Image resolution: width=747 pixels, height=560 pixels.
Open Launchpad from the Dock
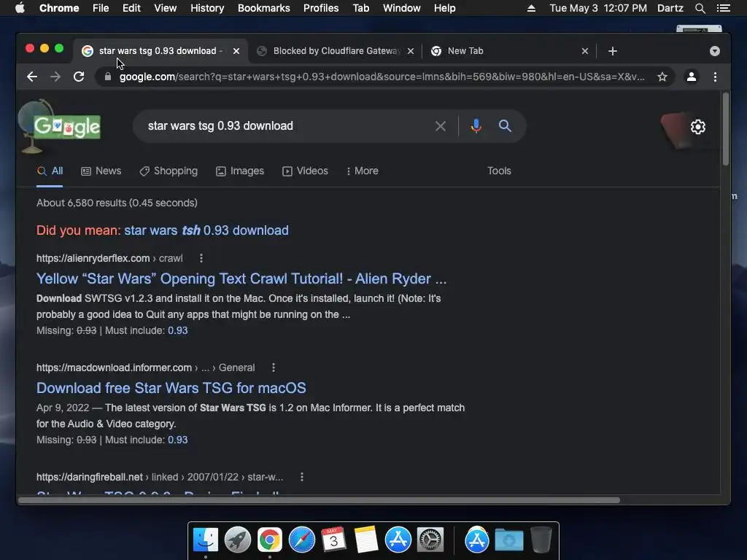coord(238,540)
